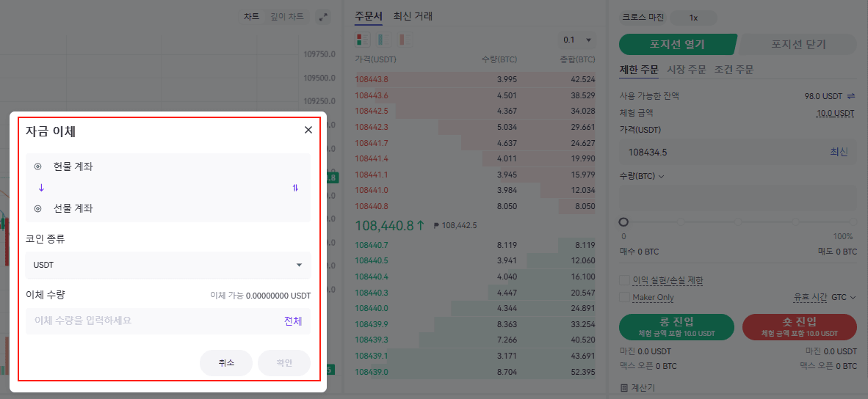Screen dimensions: 868x399
Task: Close the 자금 이체 dialog
Action: [308, 130]
